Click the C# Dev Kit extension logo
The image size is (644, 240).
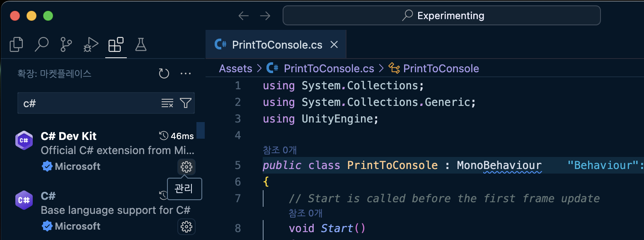pyautogui.click(x=24, y=140)
